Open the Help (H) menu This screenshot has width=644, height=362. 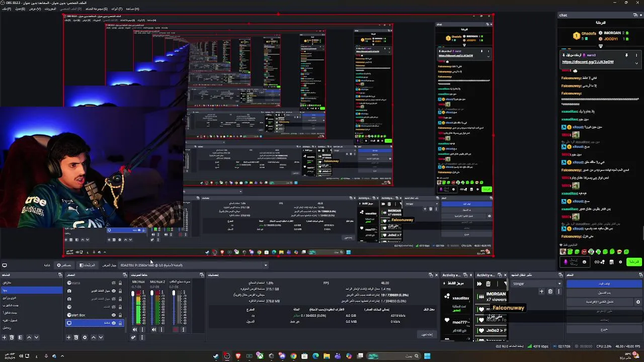(x=132, y=9)
